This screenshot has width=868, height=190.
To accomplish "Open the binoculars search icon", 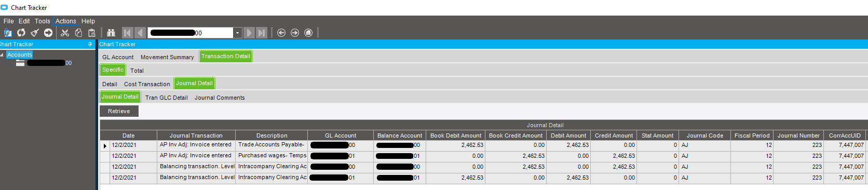I will pyautogui.click(x=111, y=33).
